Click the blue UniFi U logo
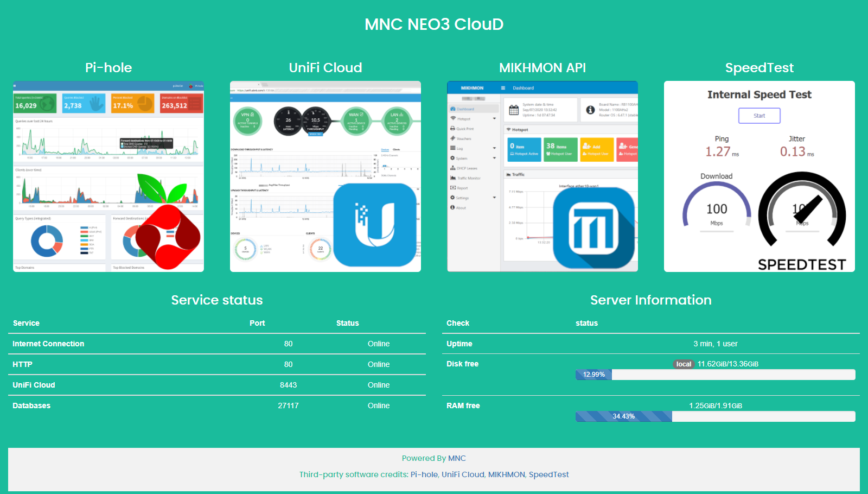 [375, 225]
